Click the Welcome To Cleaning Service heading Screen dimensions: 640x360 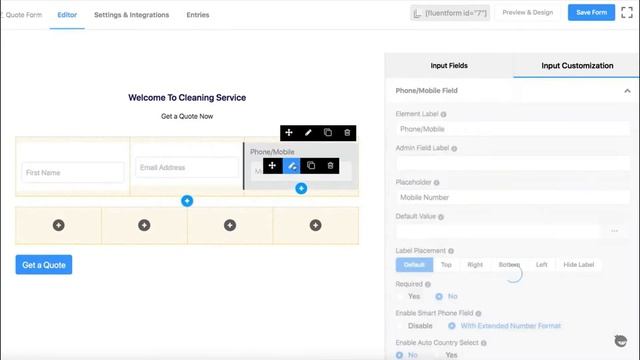pyautogui.click(x=187, y=98)
